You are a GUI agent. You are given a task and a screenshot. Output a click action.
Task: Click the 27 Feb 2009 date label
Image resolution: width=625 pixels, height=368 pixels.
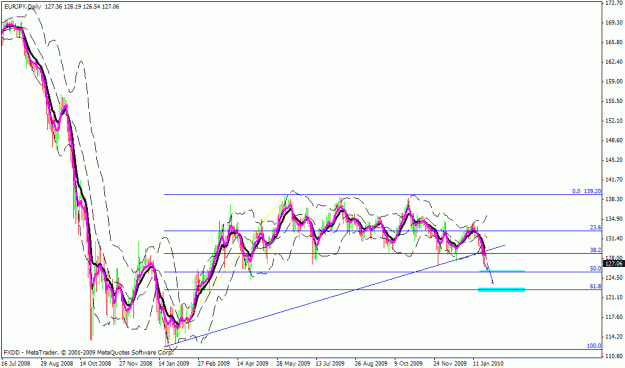pos(213,364)
